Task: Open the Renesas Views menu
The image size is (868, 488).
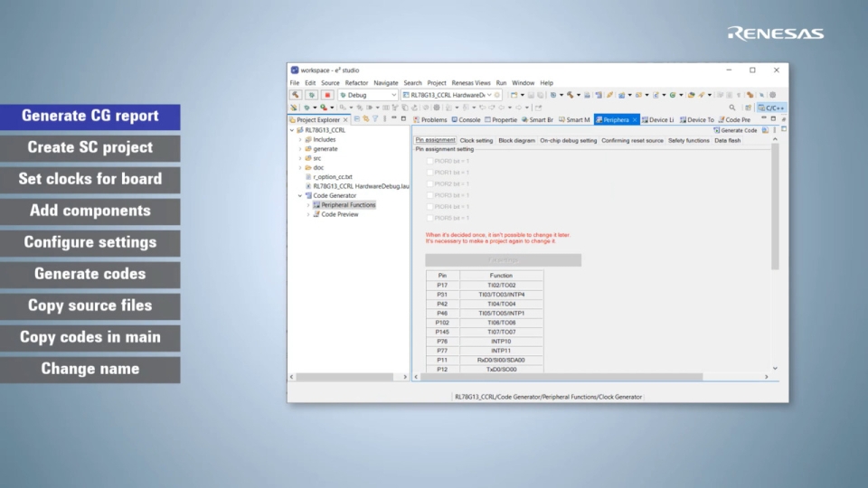Action: pos(471,83)
